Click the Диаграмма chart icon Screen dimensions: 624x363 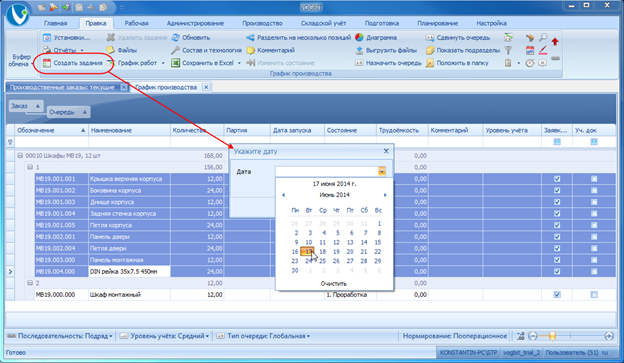(x=359, y=37)
